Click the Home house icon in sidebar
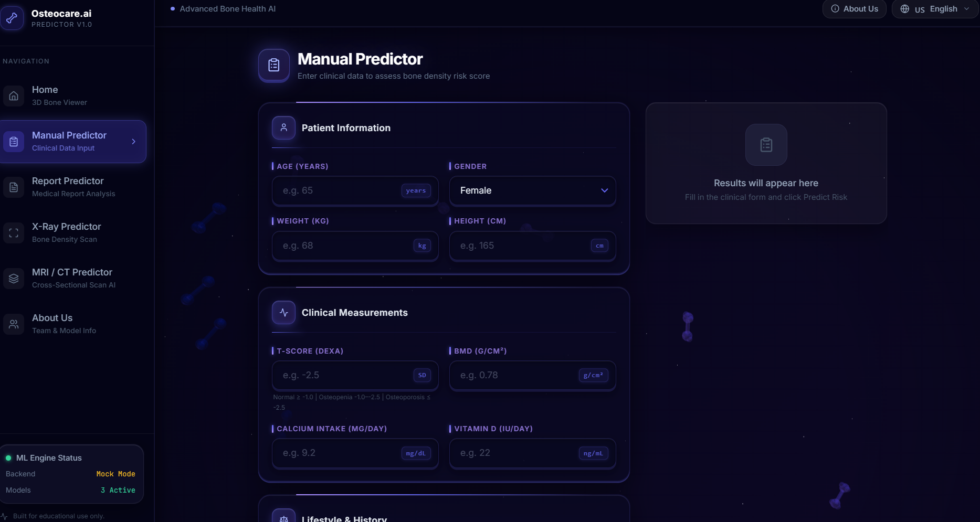Image resolution: width=980 pixels, height=522 pixels. [14, 96]
